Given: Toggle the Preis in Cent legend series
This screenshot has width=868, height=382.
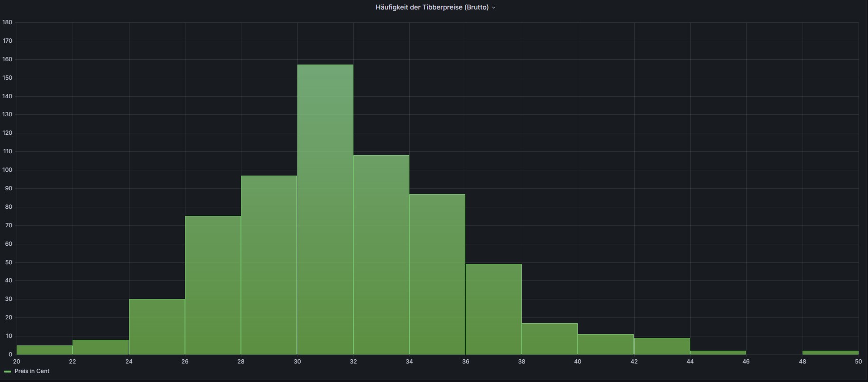Looking at the screenshot, I should pyautogui.click(x=32, y=371).
